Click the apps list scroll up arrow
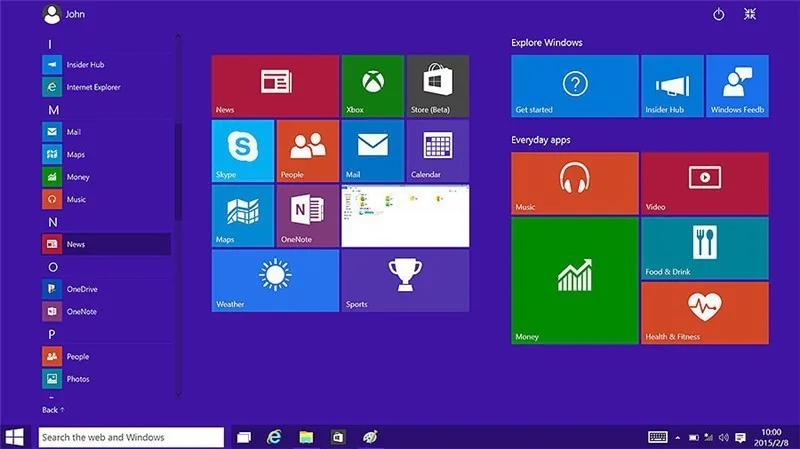Image resolution: width=800 pixels, height=449 pixels. click(178, 37)
